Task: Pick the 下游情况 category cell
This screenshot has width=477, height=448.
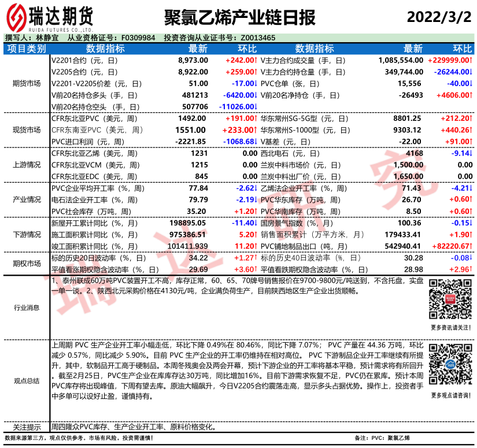Action: tap(27, 234)
